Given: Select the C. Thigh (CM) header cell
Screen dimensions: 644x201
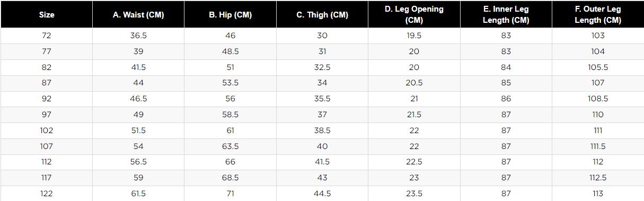Looking at the screenshot, I should [322, 15].
